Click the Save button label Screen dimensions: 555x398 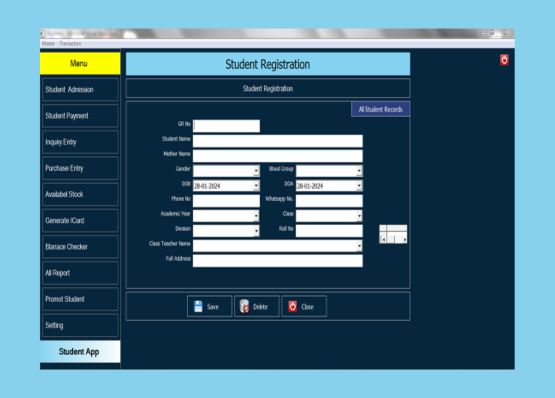(213, 307)
